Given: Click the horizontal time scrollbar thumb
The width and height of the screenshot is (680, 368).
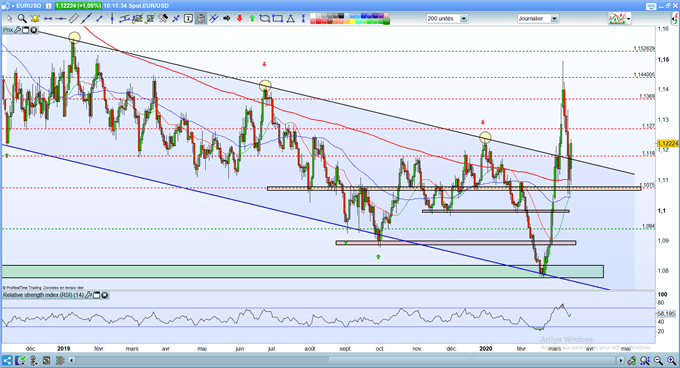Looking at the screenshot, I should (472, 361).
